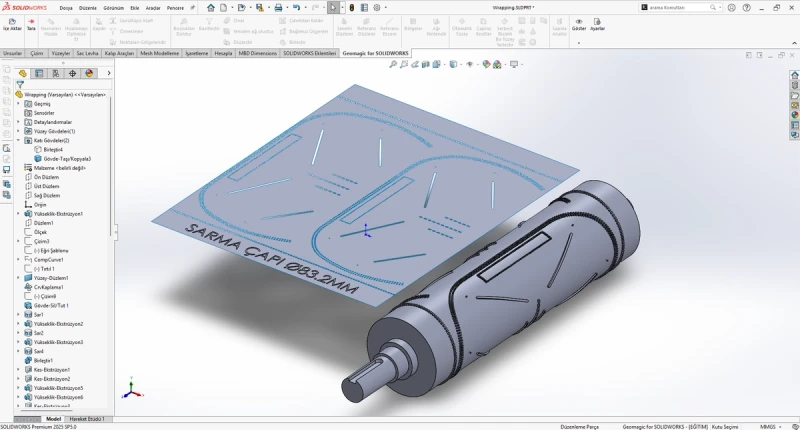Collapse the ribbon with the up chevron
Screen dimensions: 800x430
pyautogui.click(x=794, y=43)
